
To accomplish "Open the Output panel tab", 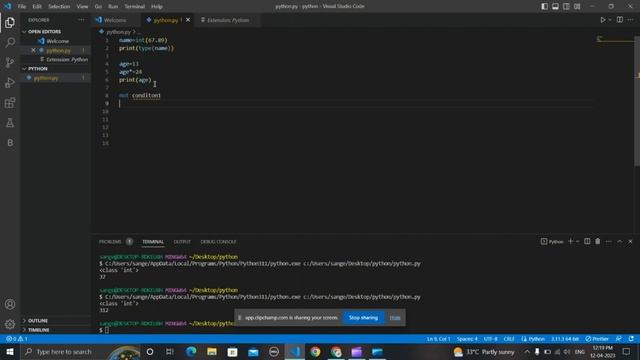I will (x=182, y=242).
